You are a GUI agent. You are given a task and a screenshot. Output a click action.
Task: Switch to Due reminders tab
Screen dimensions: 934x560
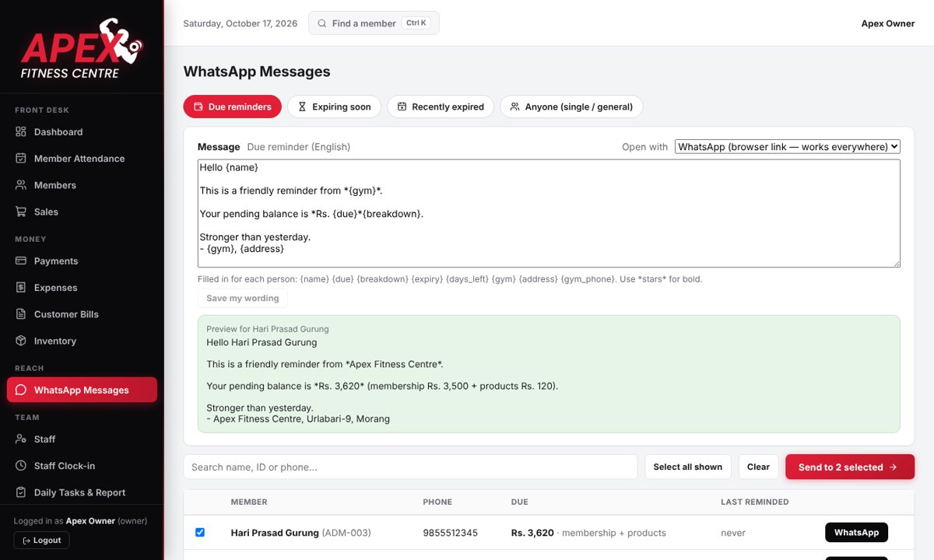[233, 107]
